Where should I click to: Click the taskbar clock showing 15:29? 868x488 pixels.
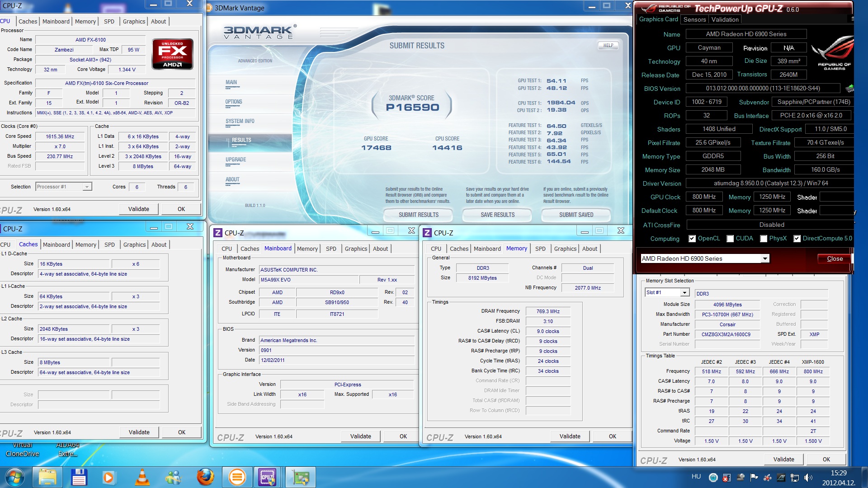(x=839, y=478)
